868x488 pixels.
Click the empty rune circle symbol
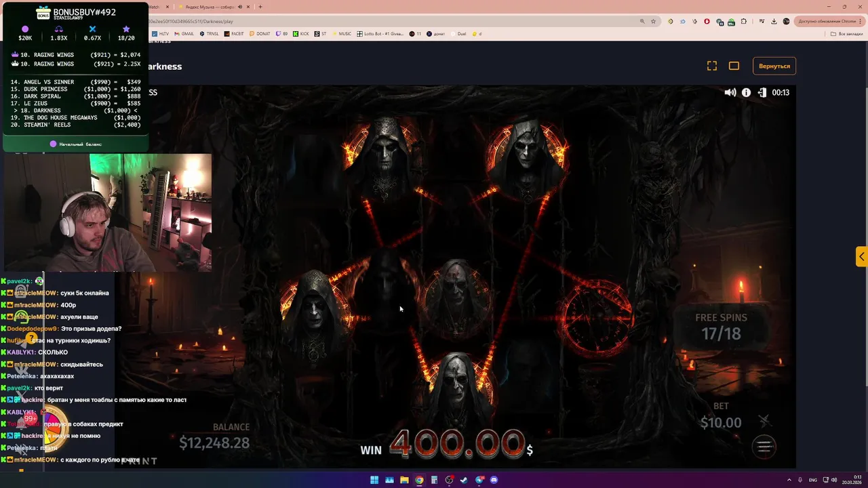(596, 317)
